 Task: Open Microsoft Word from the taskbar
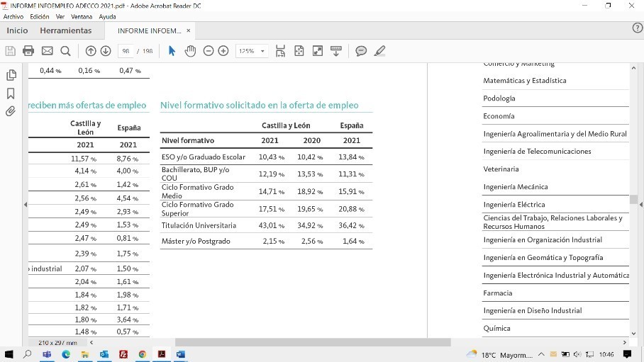click(181, 354)
